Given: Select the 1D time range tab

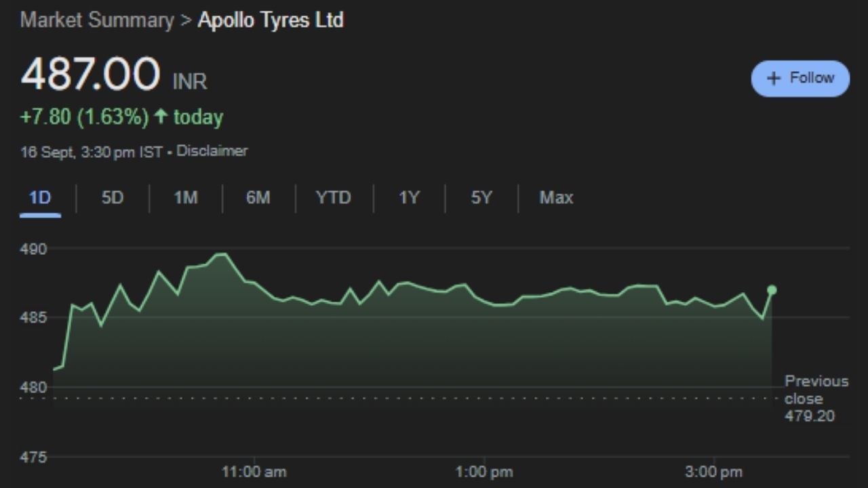Looking at the screenshot, I should [40, 198].
